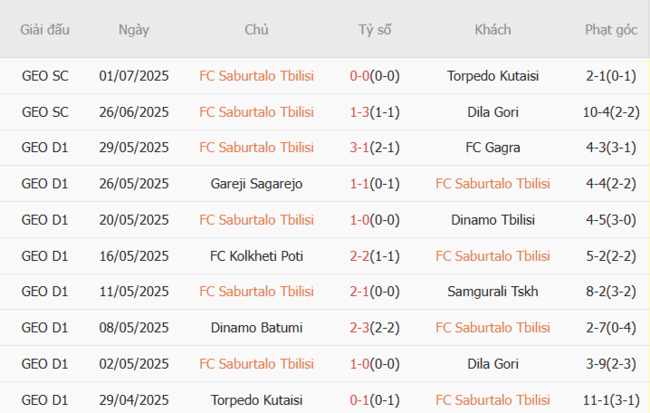Click the Phạt góc column header

point(611,30)
